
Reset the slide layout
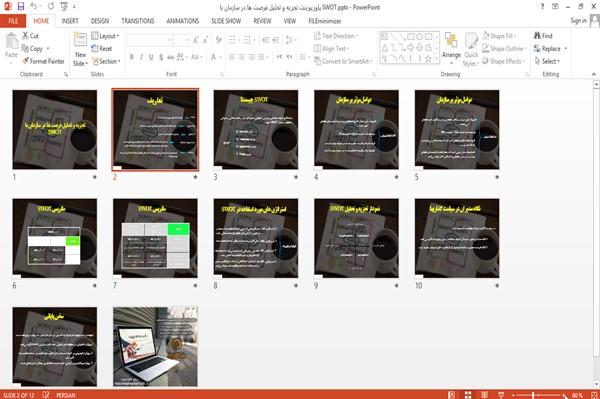click(102, 49)
